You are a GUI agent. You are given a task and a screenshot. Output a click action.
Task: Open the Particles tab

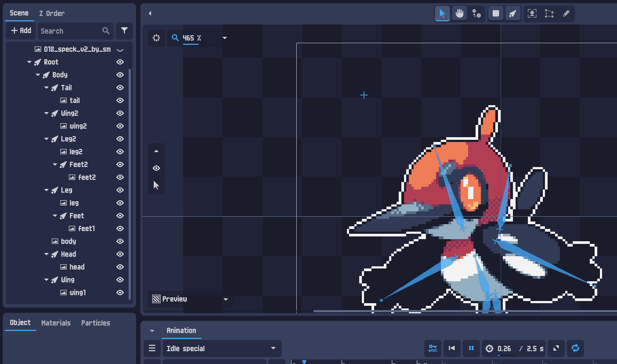coord(96,323)
